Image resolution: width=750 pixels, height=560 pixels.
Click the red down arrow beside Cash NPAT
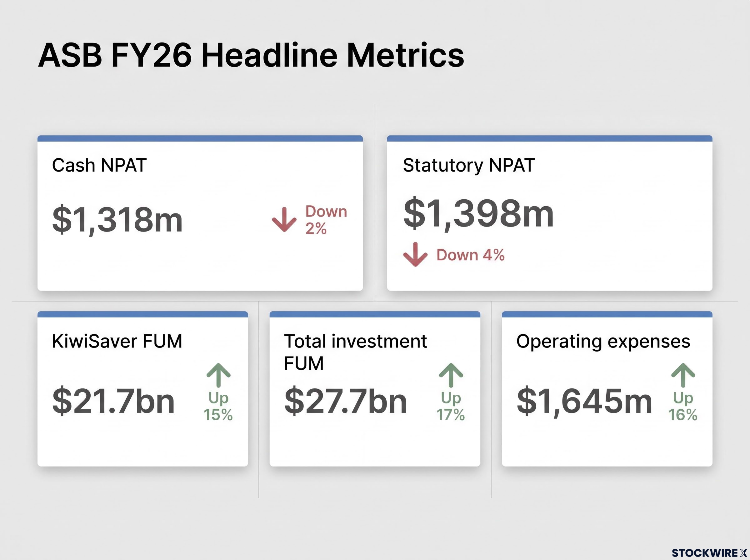click(x=284, y=220)
